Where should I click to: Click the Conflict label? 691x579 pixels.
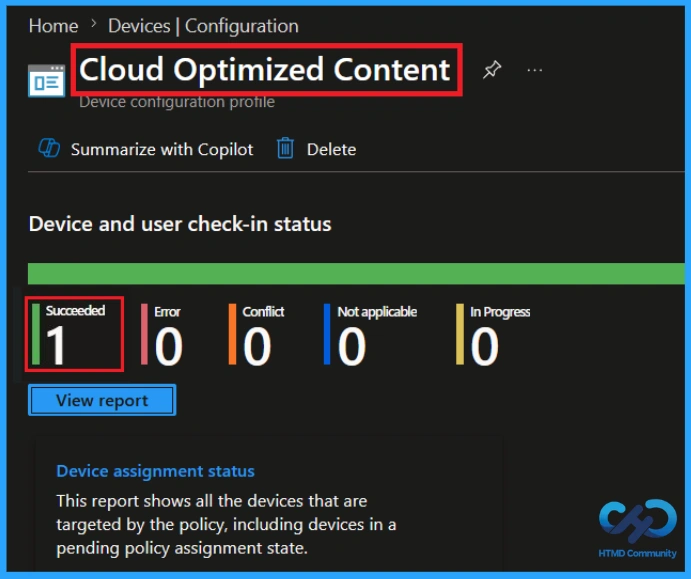[263, 312]
